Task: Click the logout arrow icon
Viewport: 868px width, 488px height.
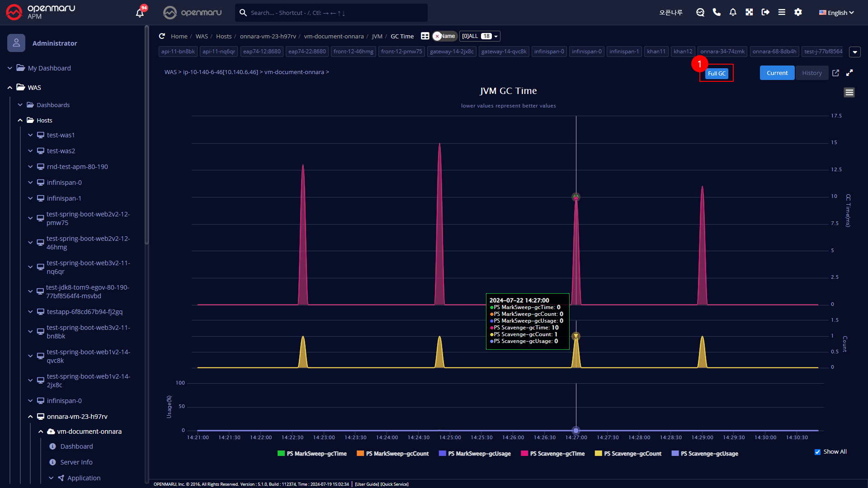Action: point(765,12)
